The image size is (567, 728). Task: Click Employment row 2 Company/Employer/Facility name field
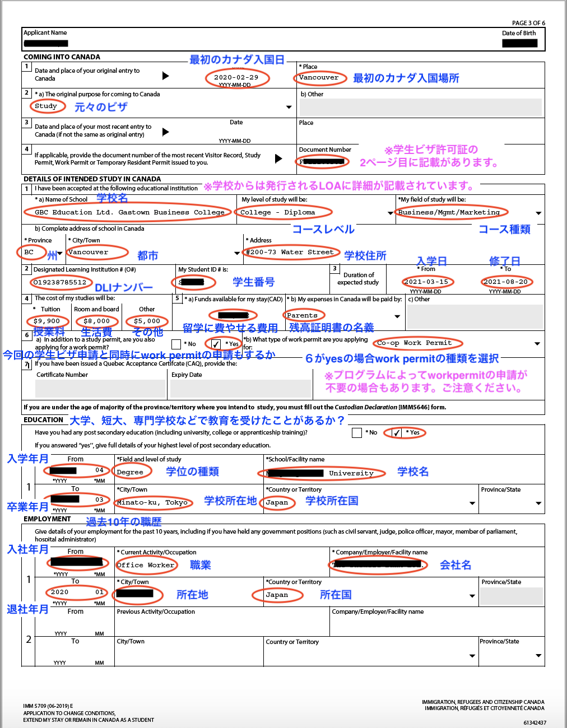437,625
